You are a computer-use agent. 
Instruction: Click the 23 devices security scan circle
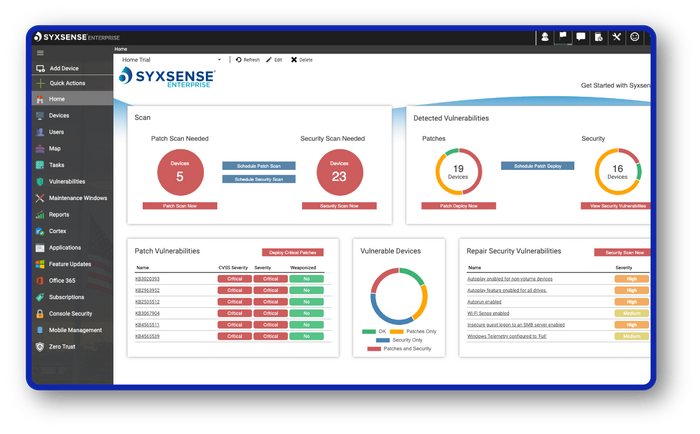pos(340,172)
